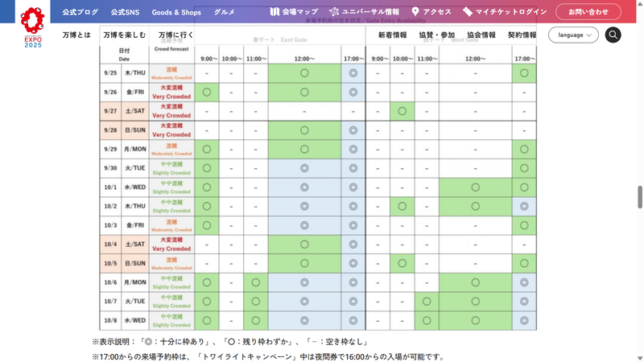Click the access location pin icon
Image resolution: width=644 pixels, height=362 pixels.
[x=415, y=11]
